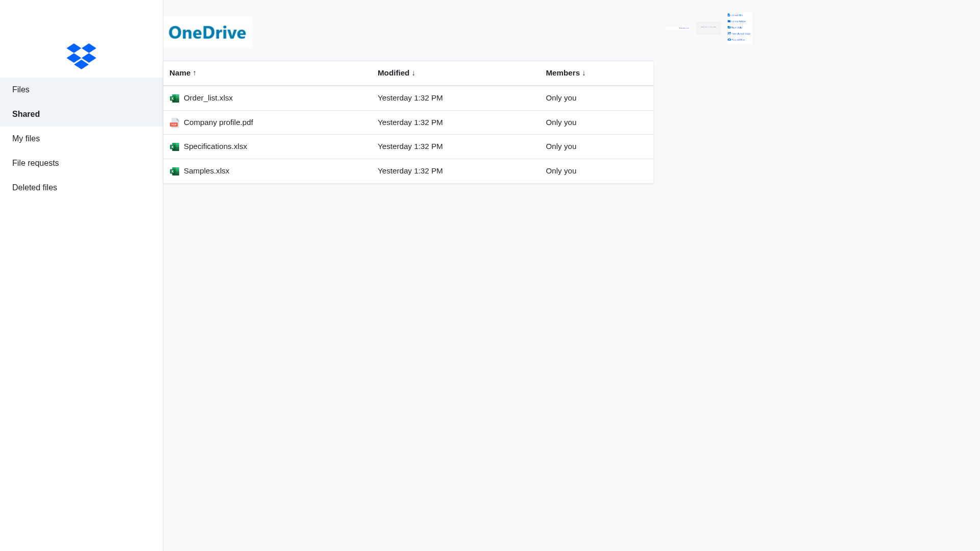
Task: Select Shared in the sidebar
Action: pos(81,114)
